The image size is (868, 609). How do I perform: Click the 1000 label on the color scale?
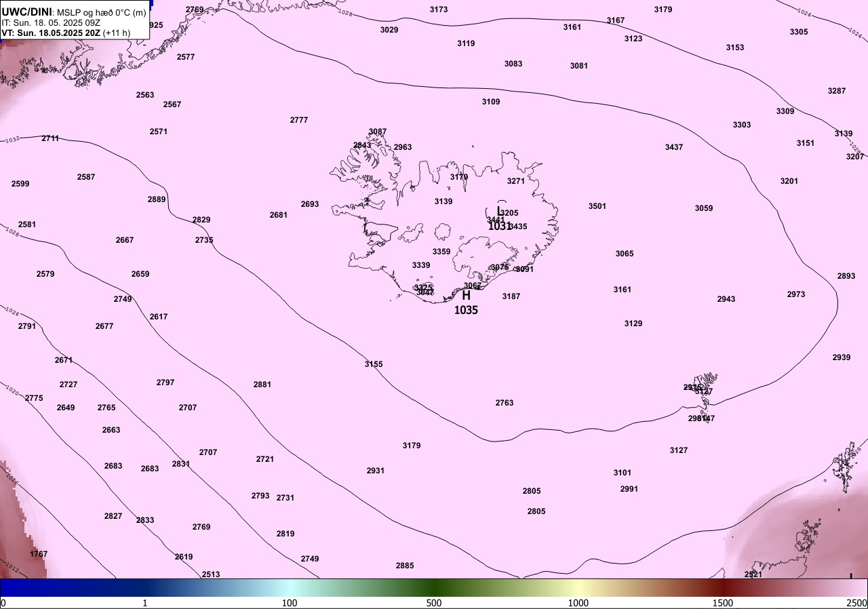578,603
